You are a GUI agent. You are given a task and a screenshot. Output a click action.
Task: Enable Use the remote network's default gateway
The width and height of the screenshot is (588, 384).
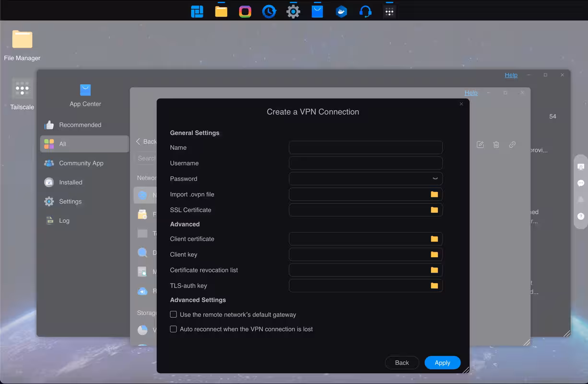click(174, 314)
